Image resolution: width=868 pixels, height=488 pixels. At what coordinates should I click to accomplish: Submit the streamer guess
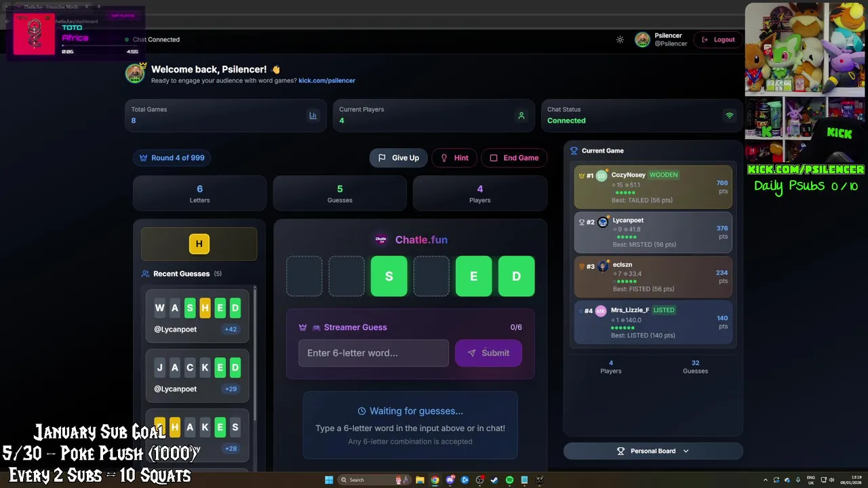coord(488,353)
